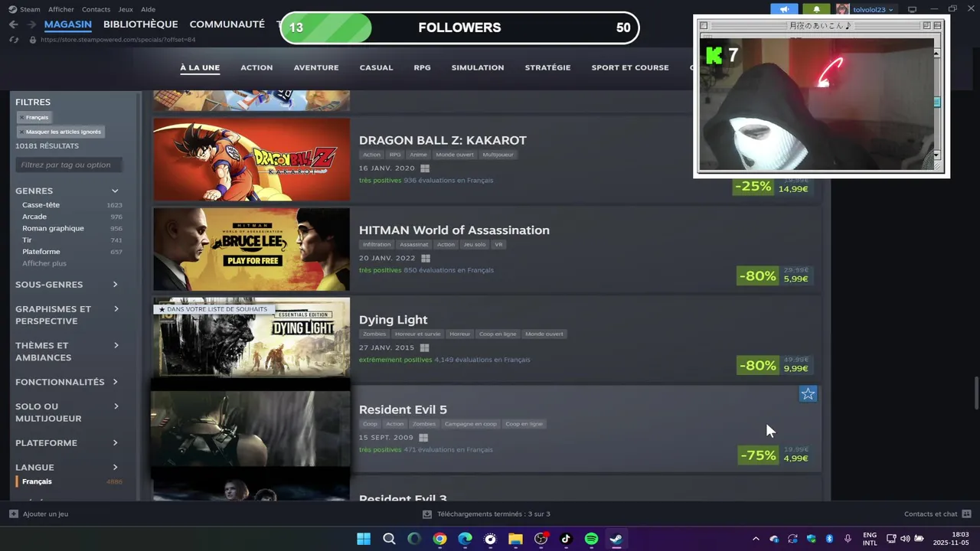Open HITMAN World of Assassination title

pos(454,230)
